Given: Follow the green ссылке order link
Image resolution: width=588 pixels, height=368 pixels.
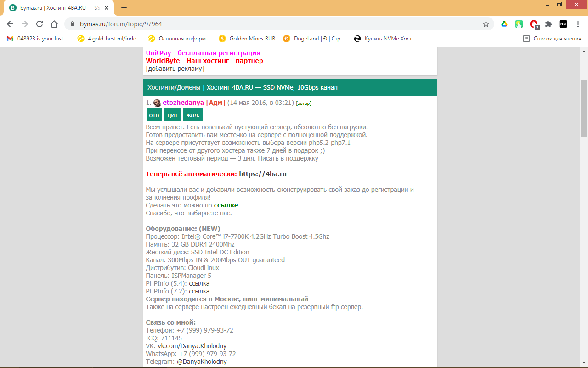Looking at the screenshot, I should click(226, 205).
